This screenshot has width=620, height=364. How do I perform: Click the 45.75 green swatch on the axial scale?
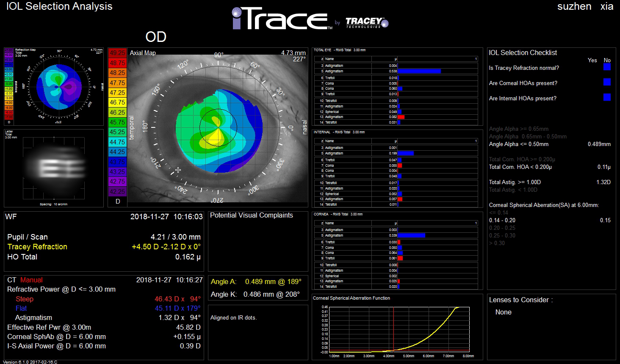coord(117,122)
